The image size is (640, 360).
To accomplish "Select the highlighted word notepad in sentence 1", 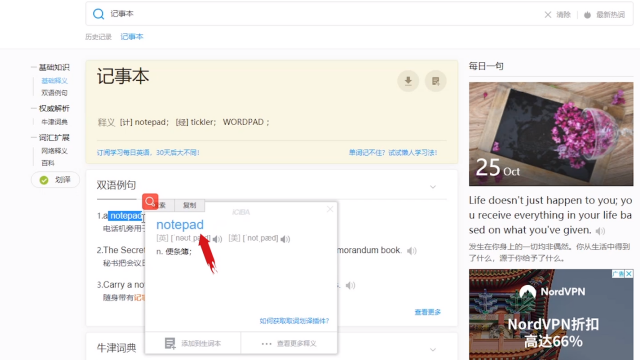I will click(x=126, y=216).
